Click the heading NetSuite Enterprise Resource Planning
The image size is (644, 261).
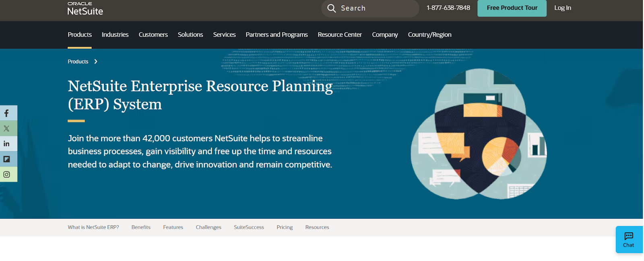pos(200,95)
